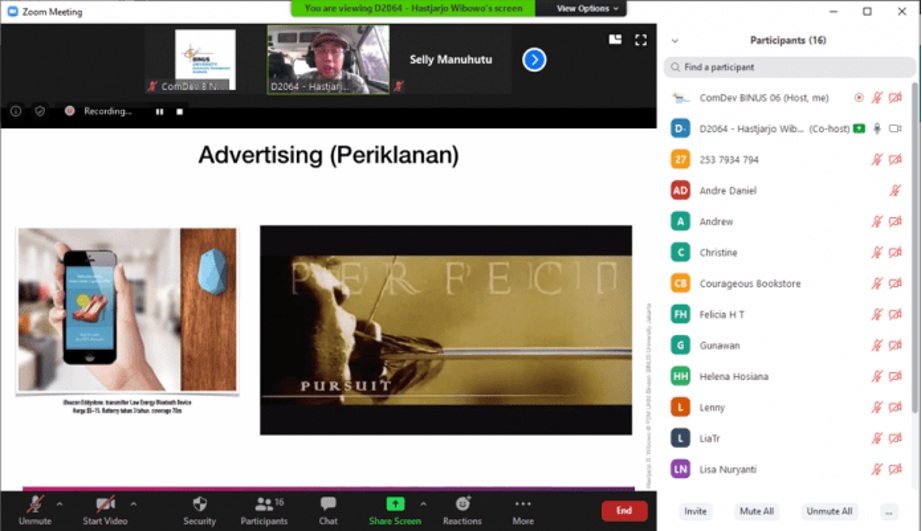The image size is (922, 531).
Task: Click muted mic icon for Gunawan
Action: (x=877, y=345)
